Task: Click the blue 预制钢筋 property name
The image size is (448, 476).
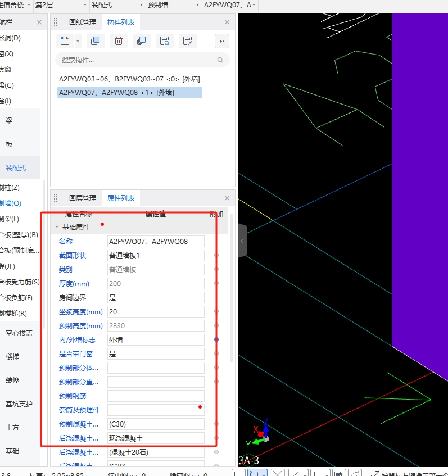Action: click(x=73, y=396)
